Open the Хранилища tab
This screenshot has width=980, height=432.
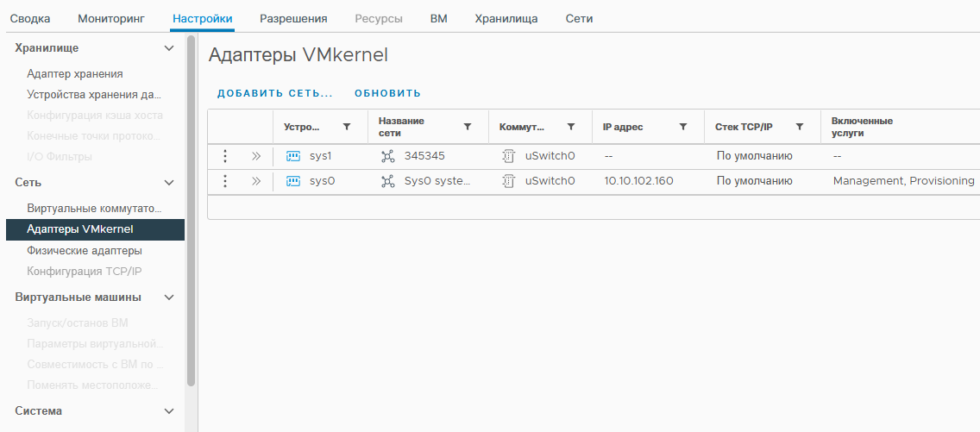pos(506,19)
